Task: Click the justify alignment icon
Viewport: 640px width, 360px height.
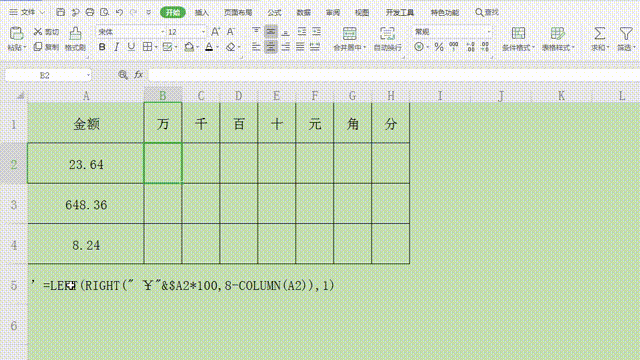Action: pos(300,47)
